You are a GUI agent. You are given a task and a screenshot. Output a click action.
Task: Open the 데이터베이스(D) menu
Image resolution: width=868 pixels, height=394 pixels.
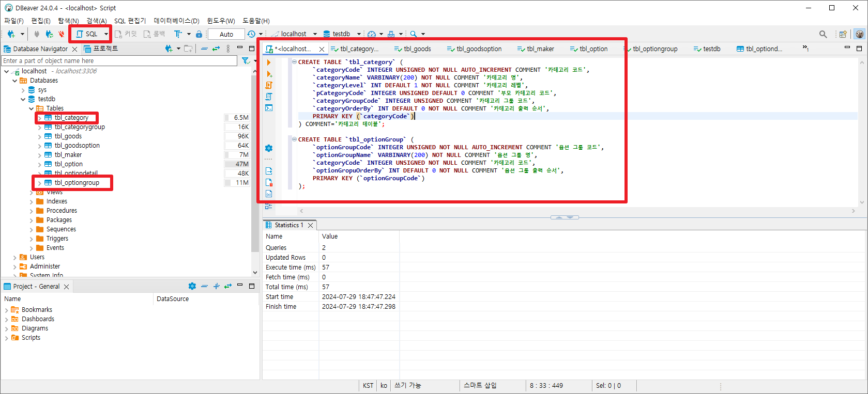point(176,21)
